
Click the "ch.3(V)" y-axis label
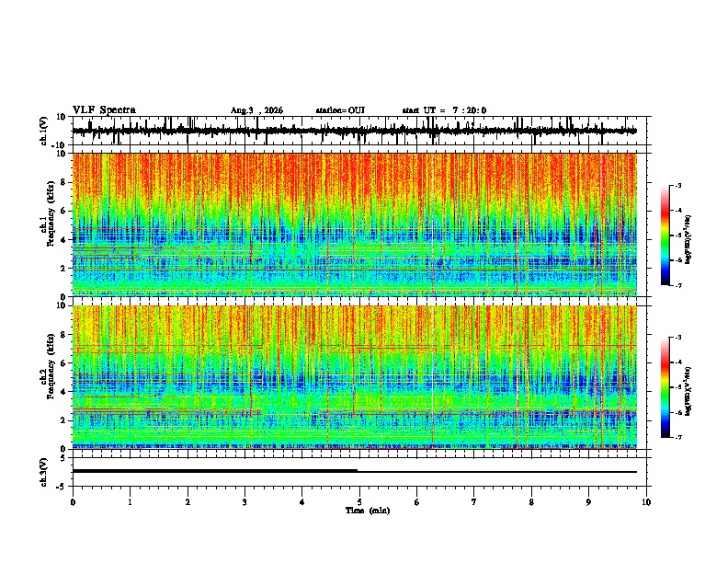43,473
